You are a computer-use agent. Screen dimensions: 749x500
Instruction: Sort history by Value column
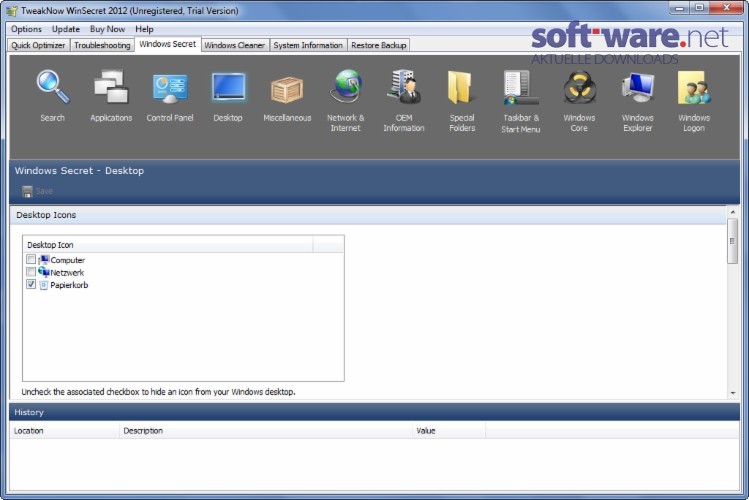(x=449, y=431)
